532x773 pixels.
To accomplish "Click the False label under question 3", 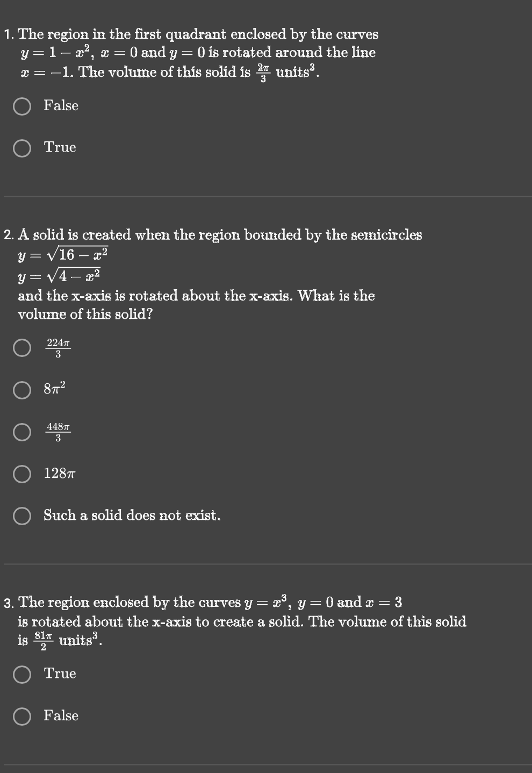I will [x=60, y=715].
